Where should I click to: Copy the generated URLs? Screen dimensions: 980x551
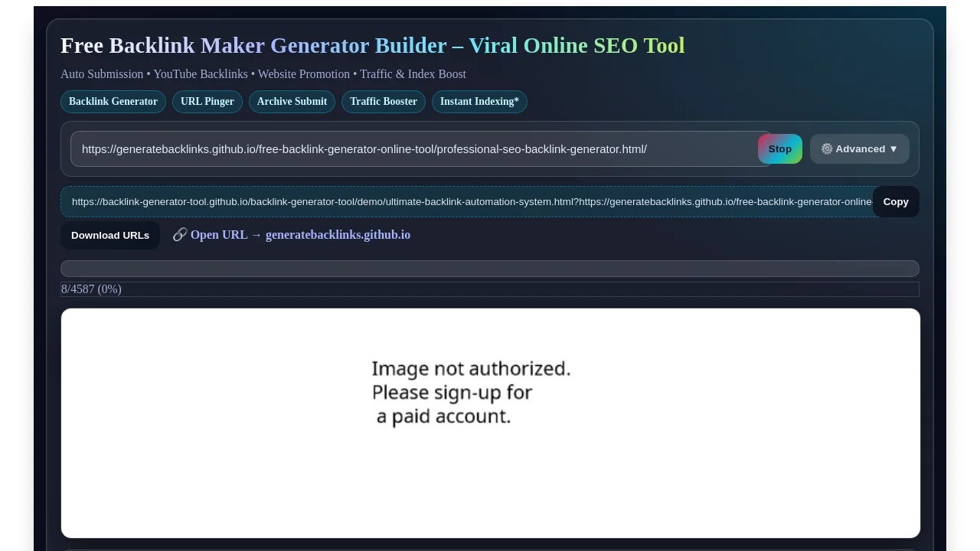pyautogui.click(x=896, y=202)
